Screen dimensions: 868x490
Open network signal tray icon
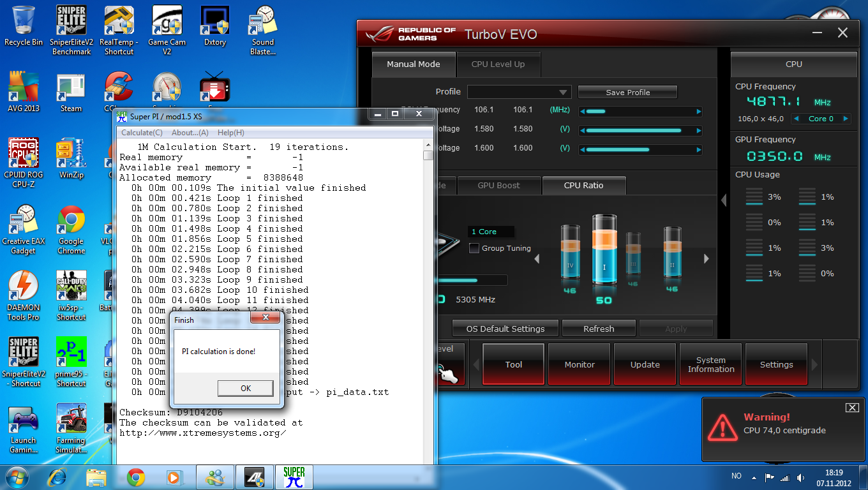pyautogui.click(x=786, y=477)
